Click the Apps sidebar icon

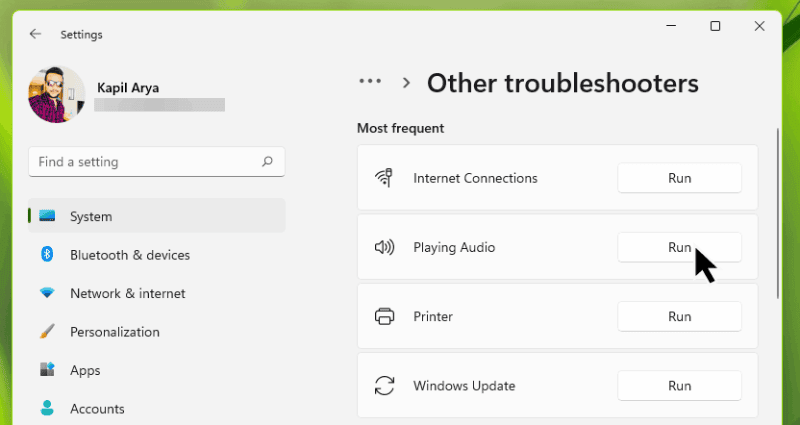(46, 370)
